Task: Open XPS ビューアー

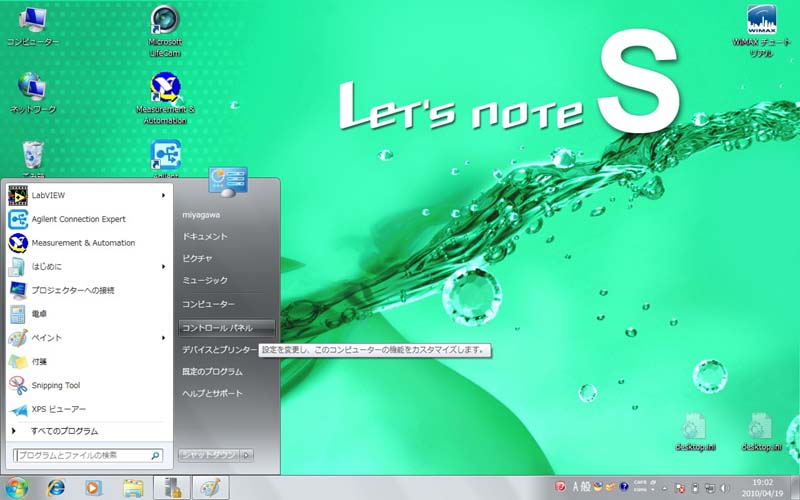Action: [x=88, y=409]
